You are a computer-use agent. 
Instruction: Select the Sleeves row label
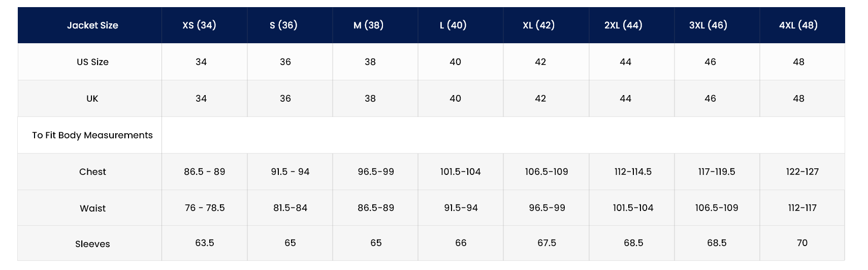coord(92,244)
